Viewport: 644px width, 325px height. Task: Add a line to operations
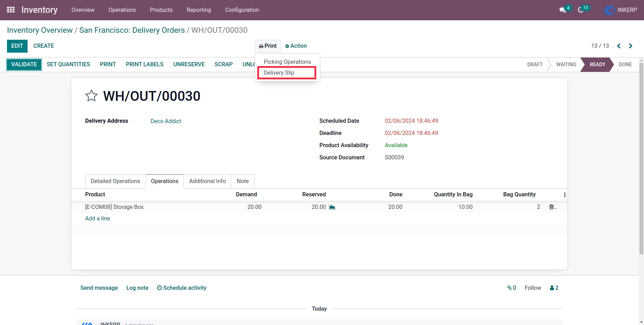98,218
